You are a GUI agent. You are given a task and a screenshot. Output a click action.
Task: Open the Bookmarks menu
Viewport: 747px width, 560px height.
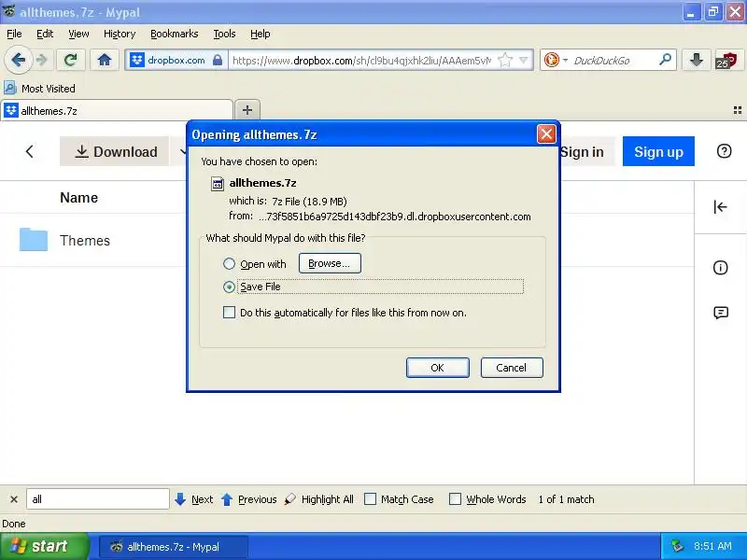pos(175,34)
